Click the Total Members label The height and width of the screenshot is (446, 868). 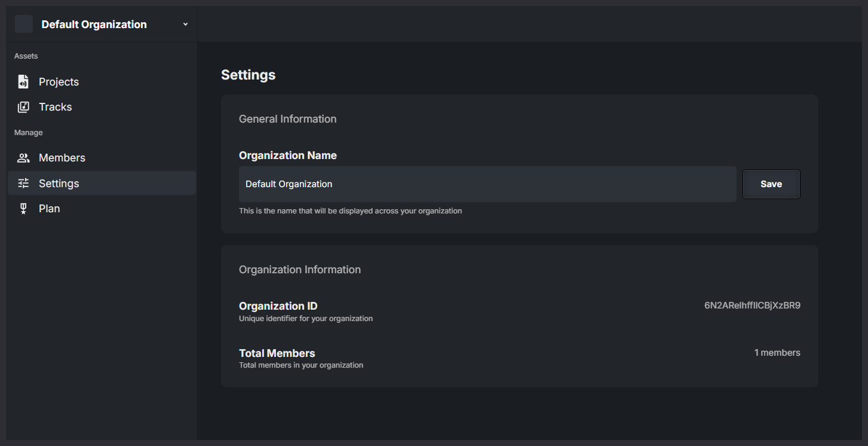(x=277, y=353)
